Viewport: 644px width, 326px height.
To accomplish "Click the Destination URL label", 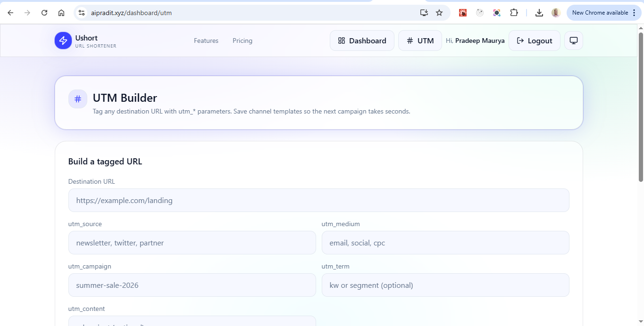I will [x=92, y=181].
